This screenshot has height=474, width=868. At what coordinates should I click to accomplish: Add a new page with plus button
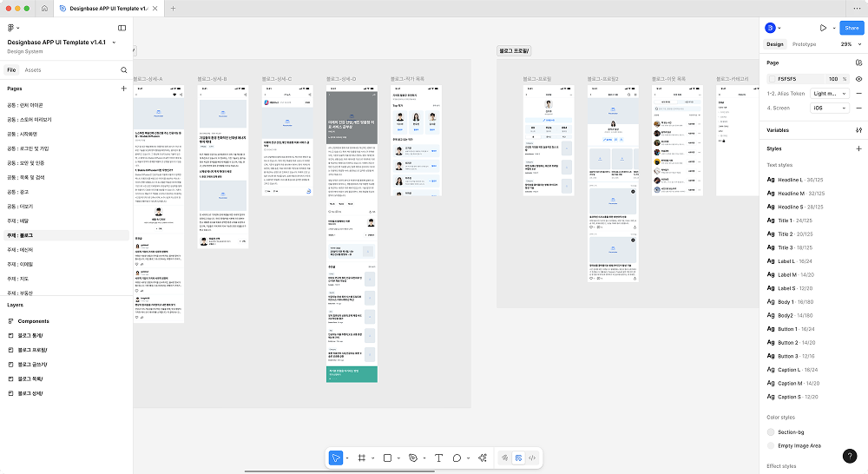(x=123, y=89)
